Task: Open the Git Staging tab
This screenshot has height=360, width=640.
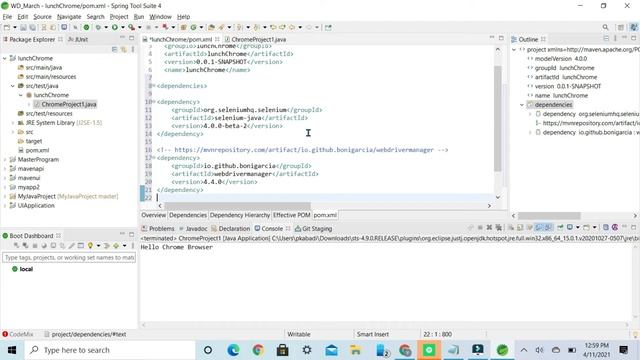Action: click(x=313, y=229)
